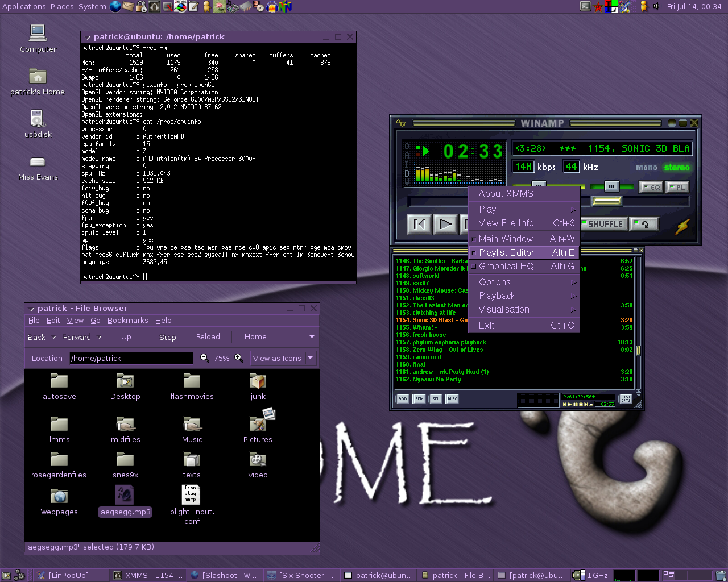728x582 pixels.
Task: Select View File Info menu entry
Action: [x=524, y=223]
